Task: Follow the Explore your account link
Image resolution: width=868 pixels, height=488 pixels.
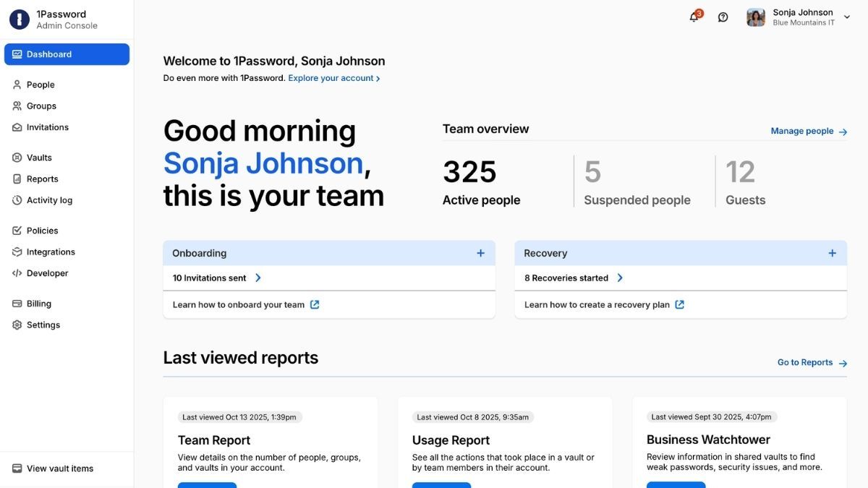Action: pyautogui.click(x=334, y=78)
